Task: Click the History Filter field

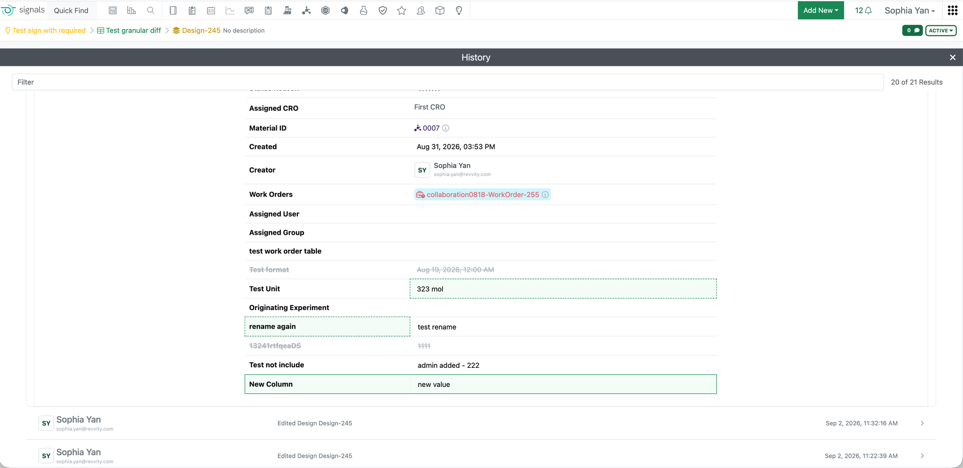Action: (x=448, y=82)
